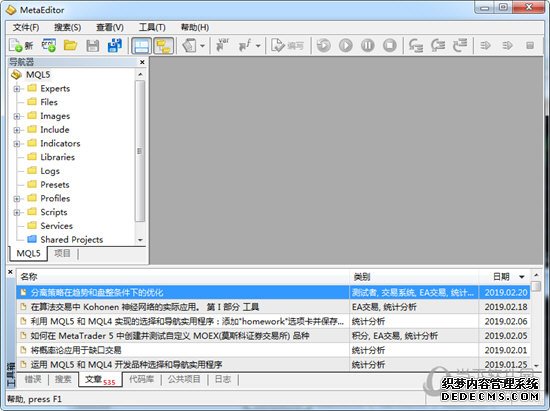The image size is (550, 411).
Task: Expand the Indicators folder
Action: point(16,144)
